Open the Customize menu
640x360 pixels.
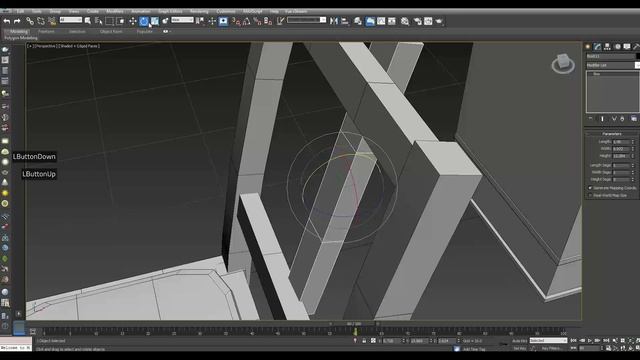(x=225, y=11)
